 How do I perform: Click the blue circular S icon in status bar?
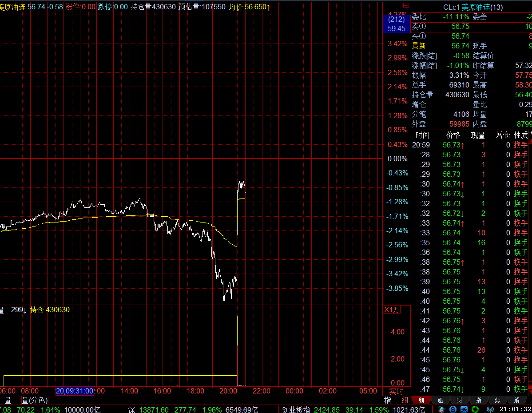453,409
